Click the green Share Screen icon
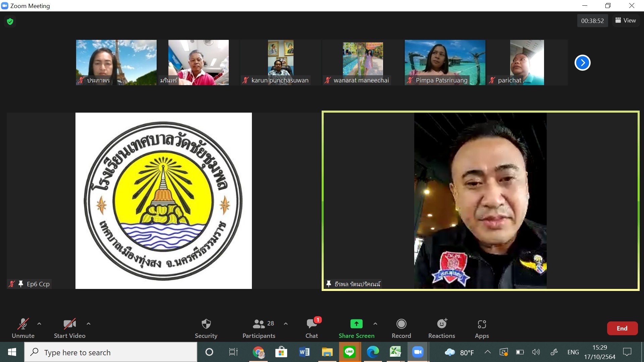The image size is (644, 362). (356, 324)
